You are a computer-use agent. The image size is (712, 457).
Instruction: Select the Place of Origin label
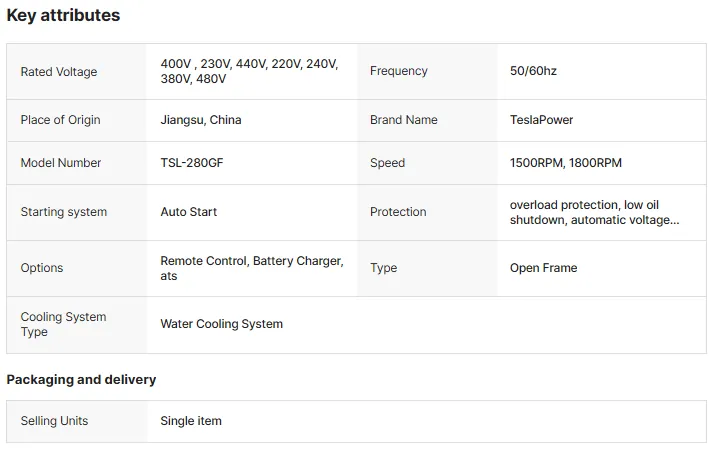coord(60,120)
